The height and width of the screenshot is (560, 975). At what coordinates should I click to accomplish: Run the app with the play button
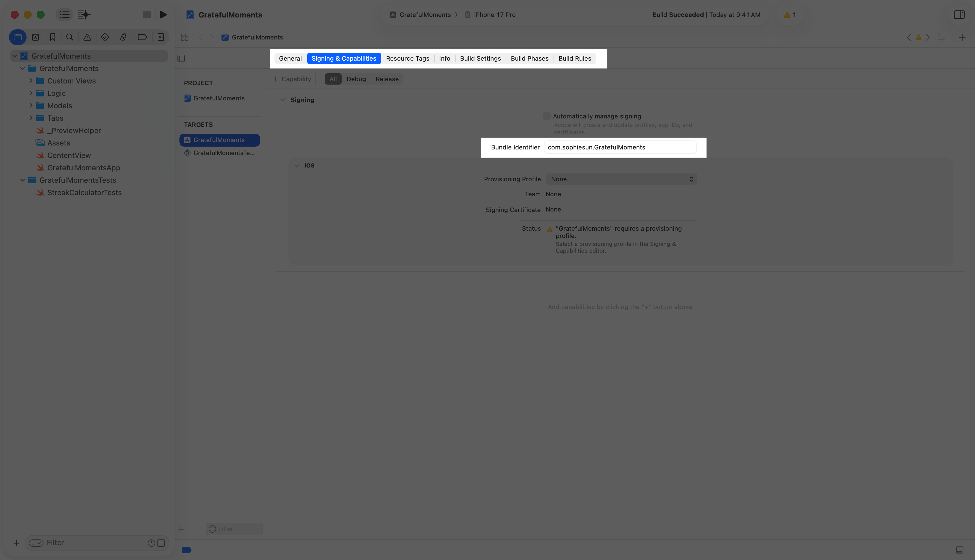[x=164, y=15]
